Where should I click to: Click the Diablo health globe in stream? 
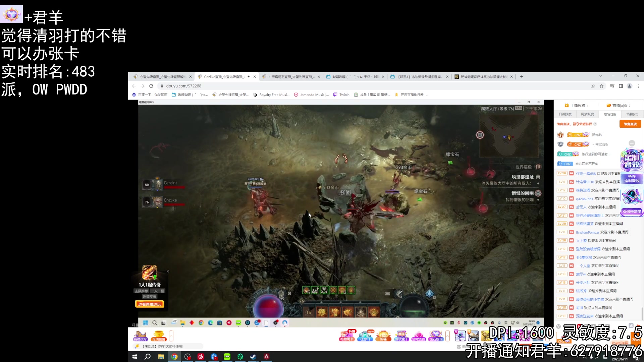(x=268, y=306)
